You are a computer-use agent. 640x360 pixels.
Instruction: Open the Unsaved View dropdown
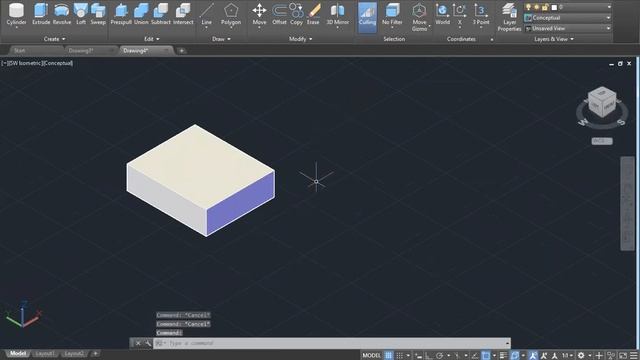tap(568, 29)
